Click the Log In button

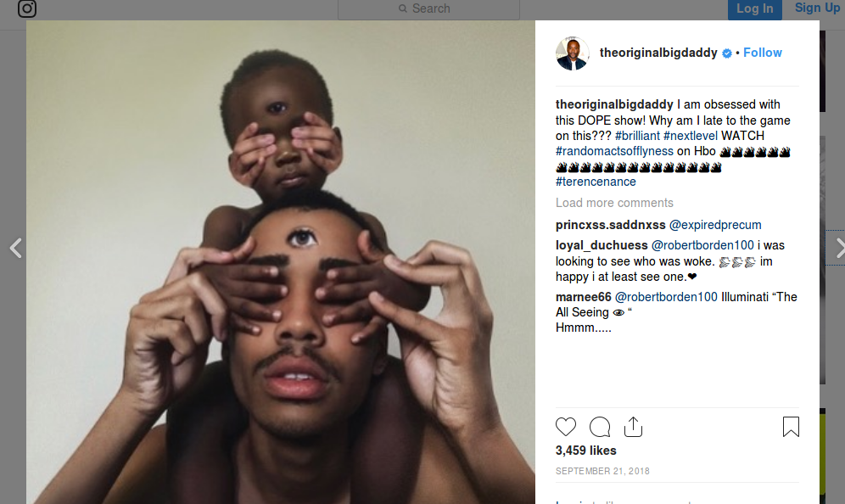754,9
